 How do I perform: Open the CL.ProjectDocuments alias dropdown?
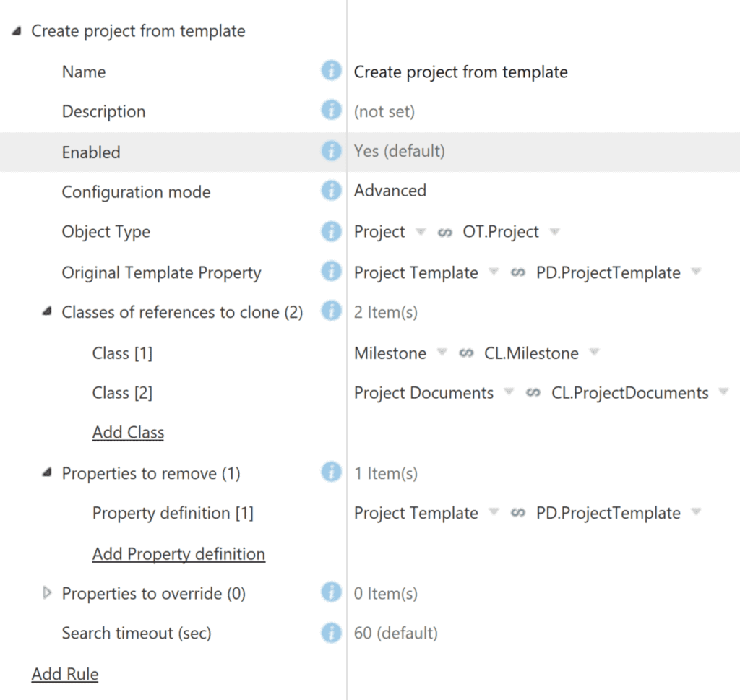pyautogui.click(x=723, y=392)
